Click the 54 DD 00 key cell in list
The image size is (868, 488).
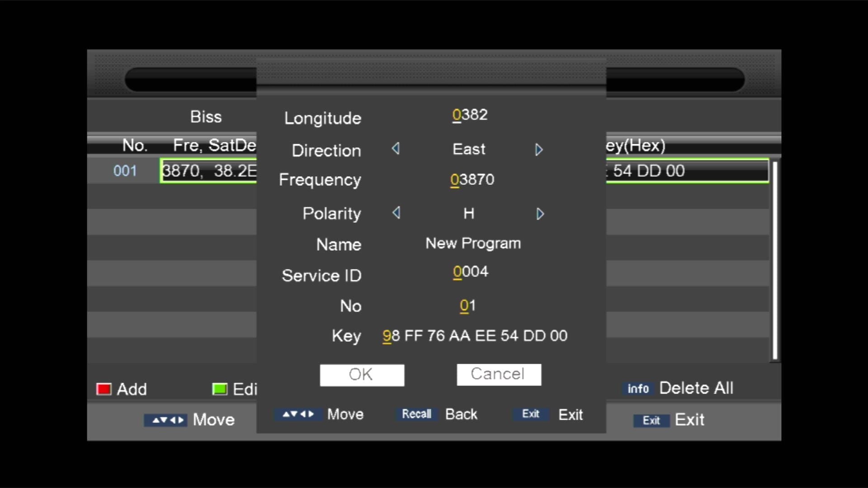pos(649,171)
